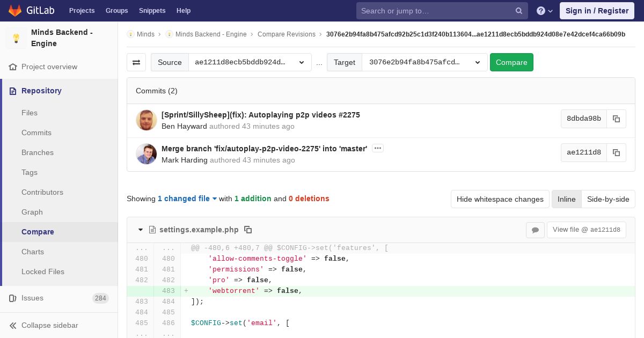Click author name Mark Harding
644x338 pixels.
(x=185, y=160)
